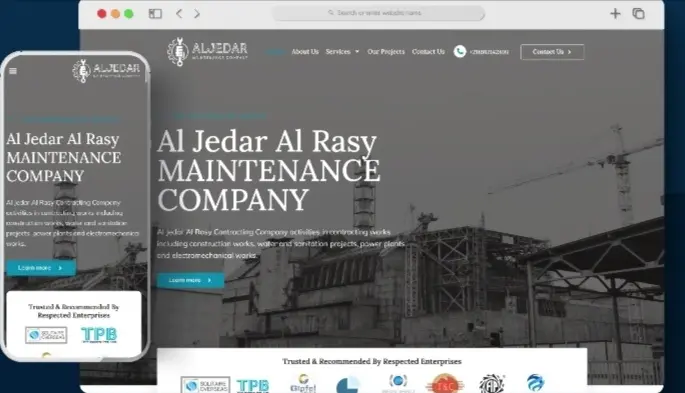Click the round phone icon in the header
This screenshot has height=393, width=685.
460,52
